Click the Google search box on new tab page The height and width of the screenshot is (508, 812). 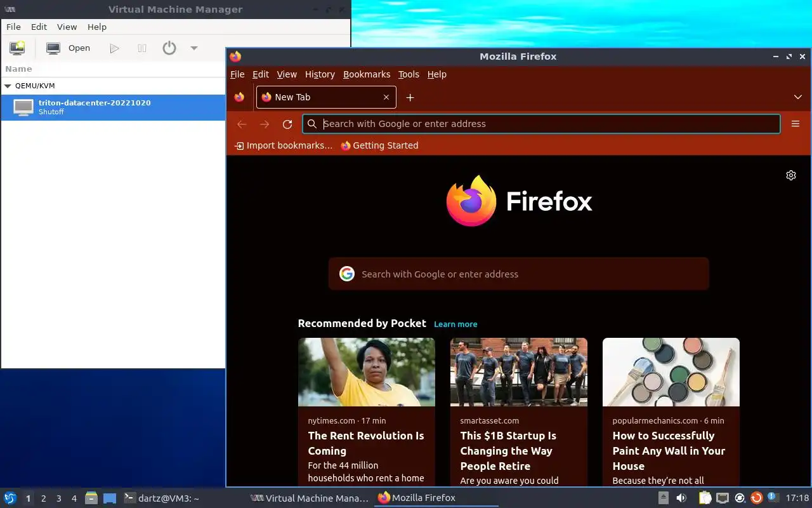518,274
